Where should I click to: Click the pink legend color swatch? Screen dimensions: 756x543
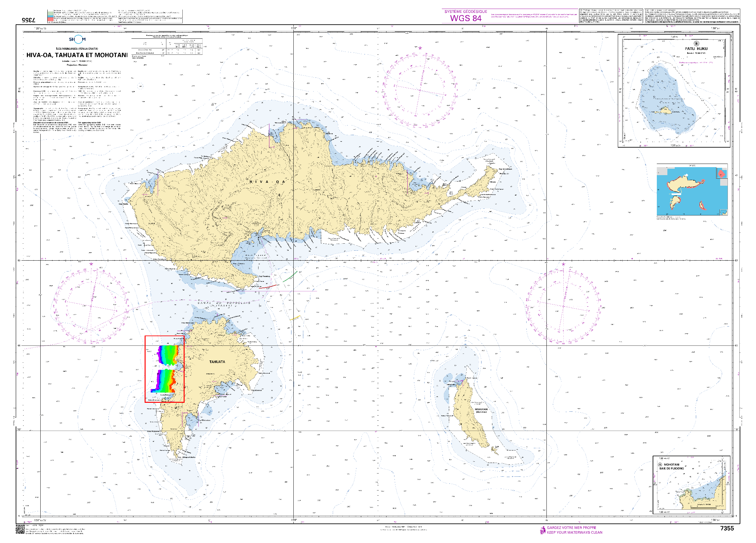coord(50,19)
